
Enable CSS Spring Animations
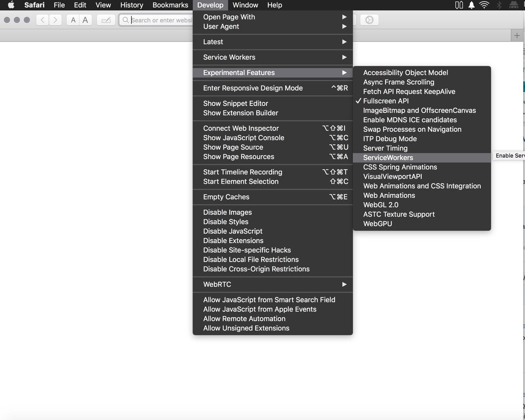point(422,167)
